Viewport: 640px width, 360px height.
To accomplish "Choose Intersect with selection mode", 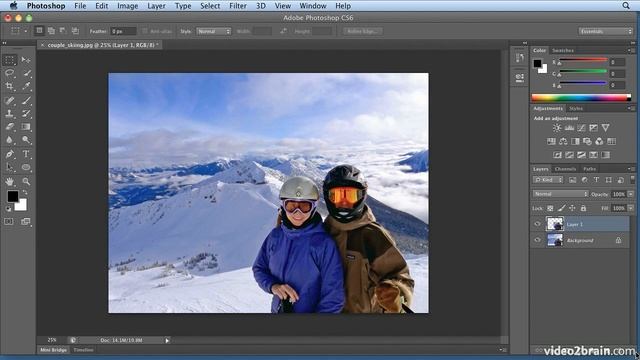I will point(75,31).
